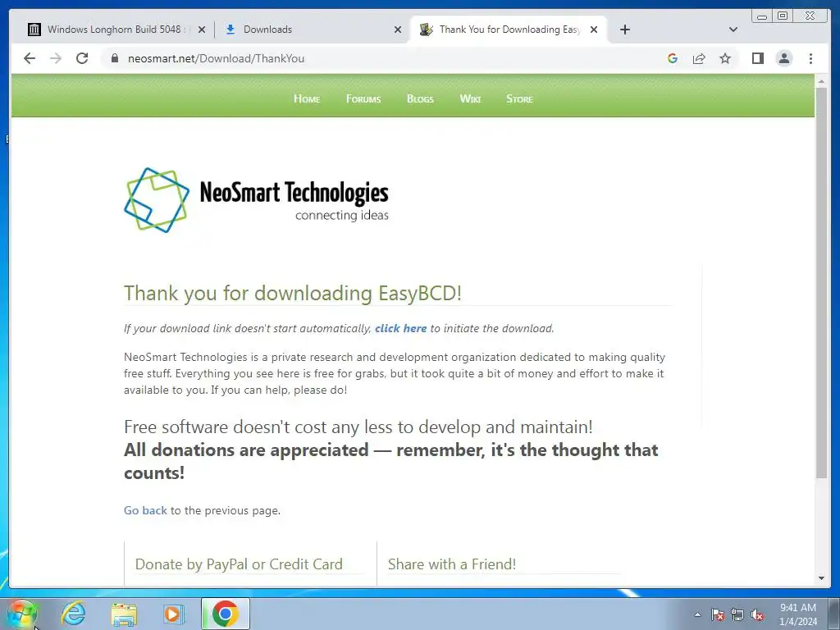Screen dimensions: 840x630
Task: Click the page scroll down arrow
Action: (821, 578)
